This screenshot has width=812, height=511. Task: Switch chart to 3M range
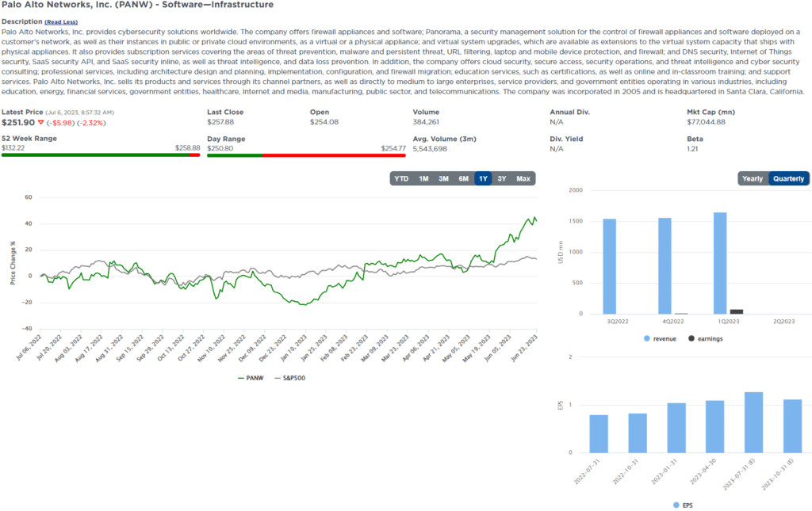(x=444, y=178)
